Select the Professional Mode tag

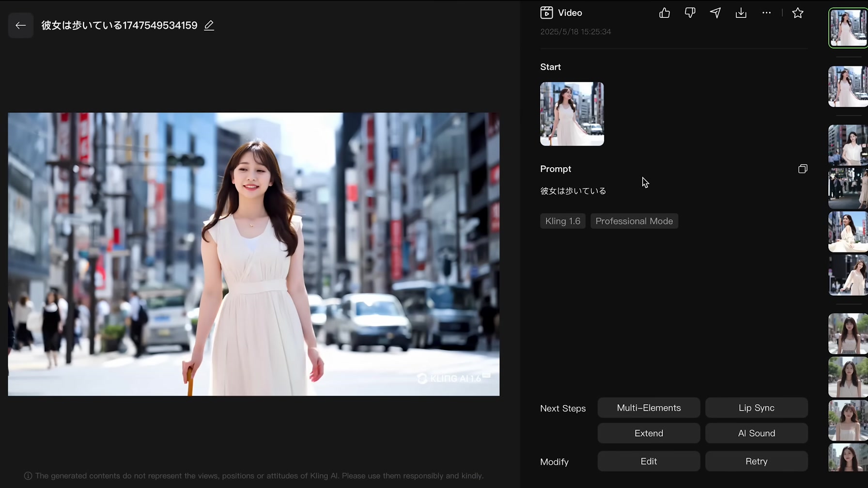[634, 221]
